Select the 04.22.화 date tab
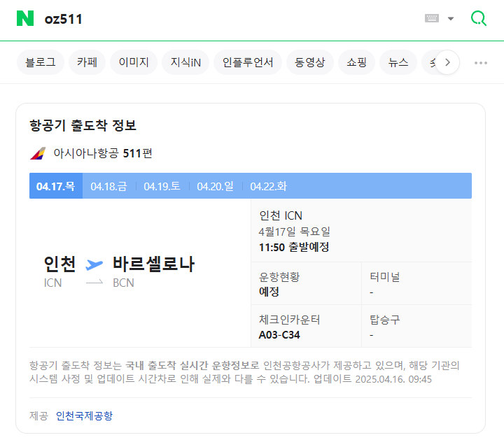This screenshot has width=504, height=447. pos(268,186)
